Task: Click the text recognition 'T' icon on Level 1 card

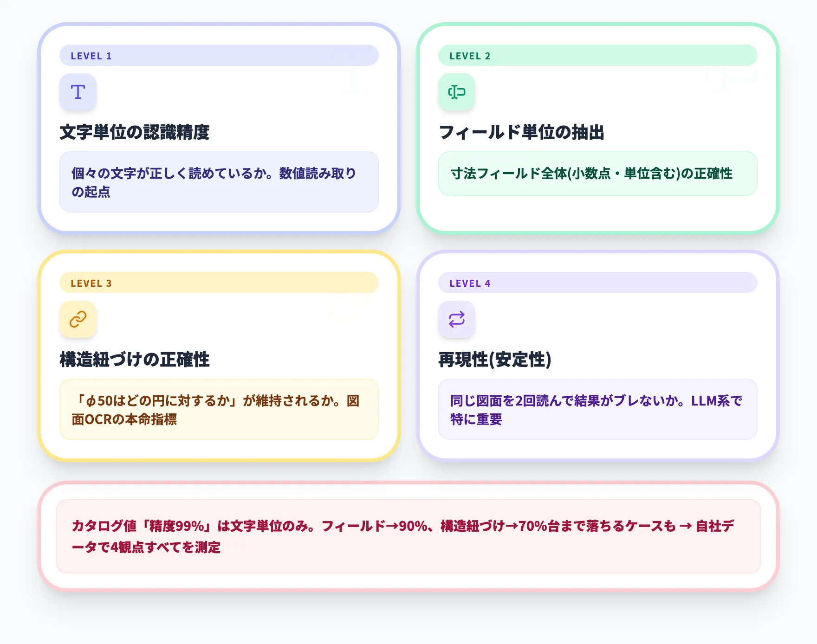Action: coord(78,92)
